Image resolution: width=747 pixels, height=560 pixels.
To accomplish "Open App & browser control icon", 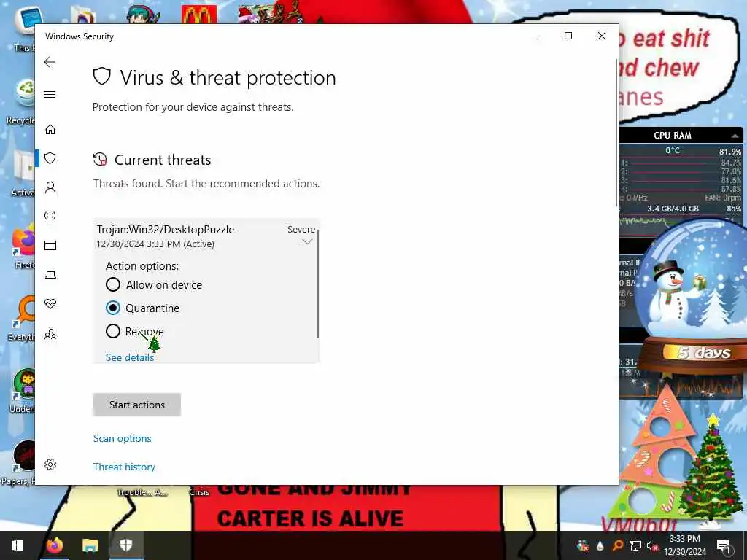I will click(50, 245).
